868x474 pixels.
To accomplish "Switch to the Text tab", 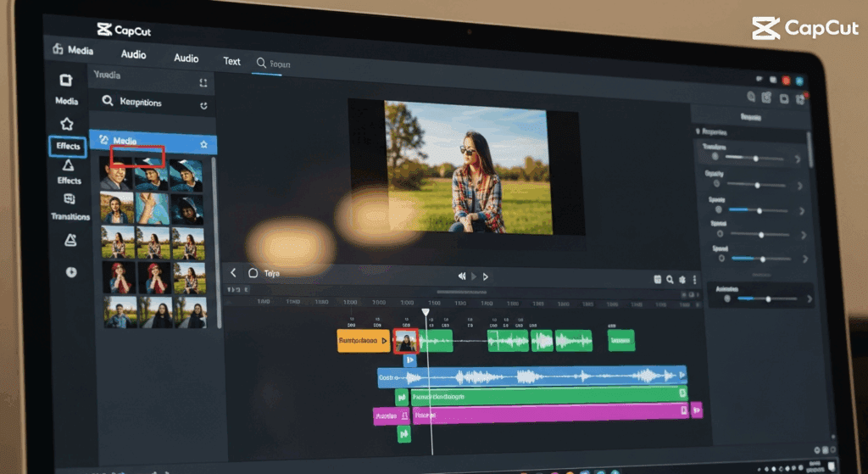I will click(x=231, y=61).
